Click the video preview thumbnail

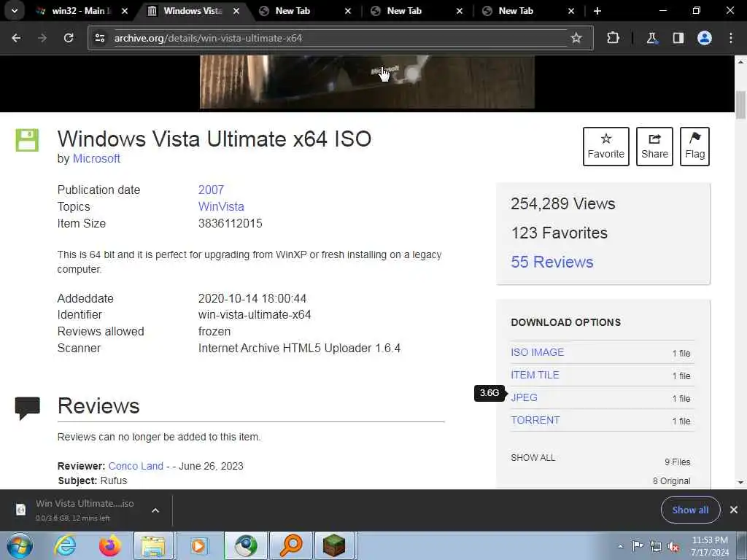click(x=367, y=82)
